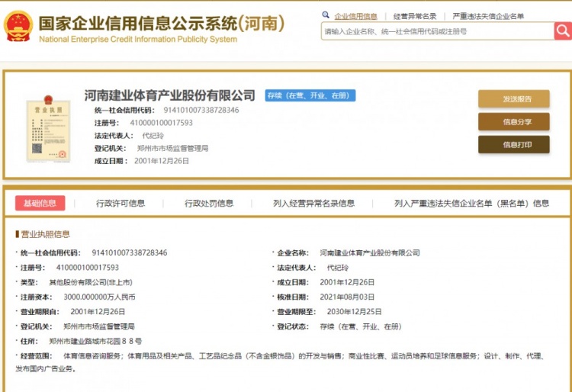Viewport: 572px width, 392px height.
Task: Click the 企业名称 value in license info
Action: click(370, 252)
